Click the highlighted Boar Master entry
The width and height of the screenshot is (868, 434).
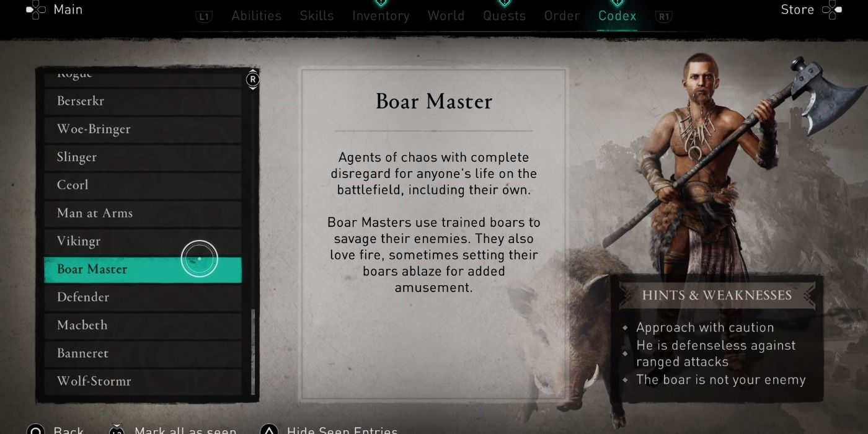(143, 269)
